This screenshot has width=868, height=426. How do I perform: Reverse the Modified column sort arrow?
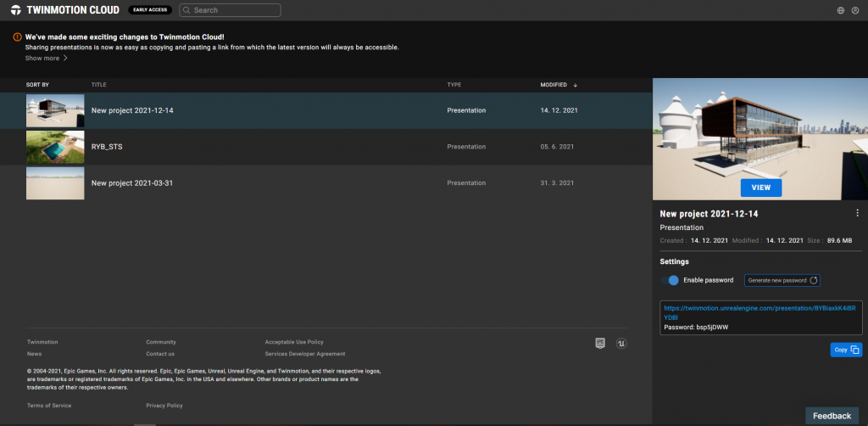point(576,85)
